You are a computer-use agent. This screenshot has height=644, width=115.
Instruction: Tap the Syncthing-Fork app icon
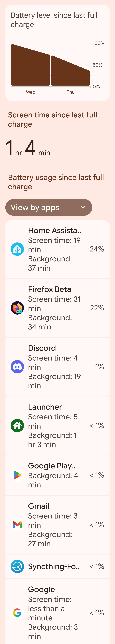click(17, 566)
